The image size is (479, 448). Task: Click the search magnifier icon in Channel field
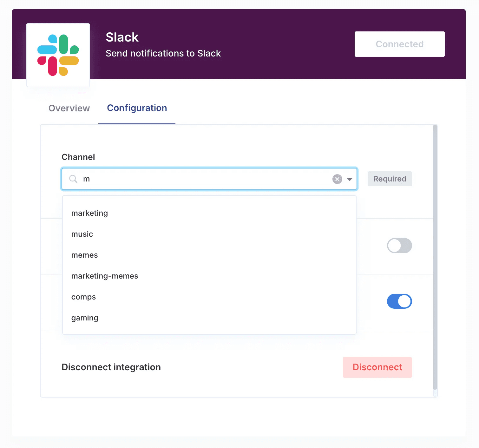pos(73,179)
